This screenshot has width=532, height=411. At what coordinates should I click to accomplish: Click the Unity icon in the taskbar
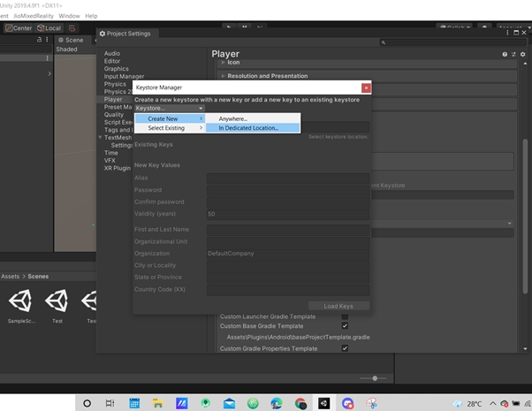click(323, 403)
